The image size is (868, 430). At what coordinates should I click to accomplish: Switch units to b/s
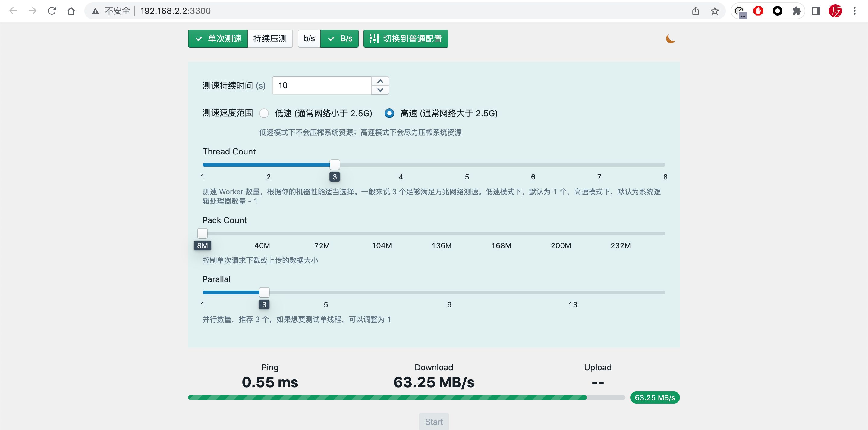[x=309, y=39]
